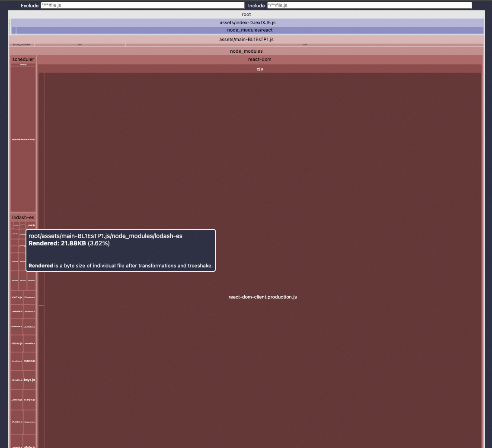
Task: Select the _baseKeys.js tile
Action: pyautogui.click(x=17, y=361)
